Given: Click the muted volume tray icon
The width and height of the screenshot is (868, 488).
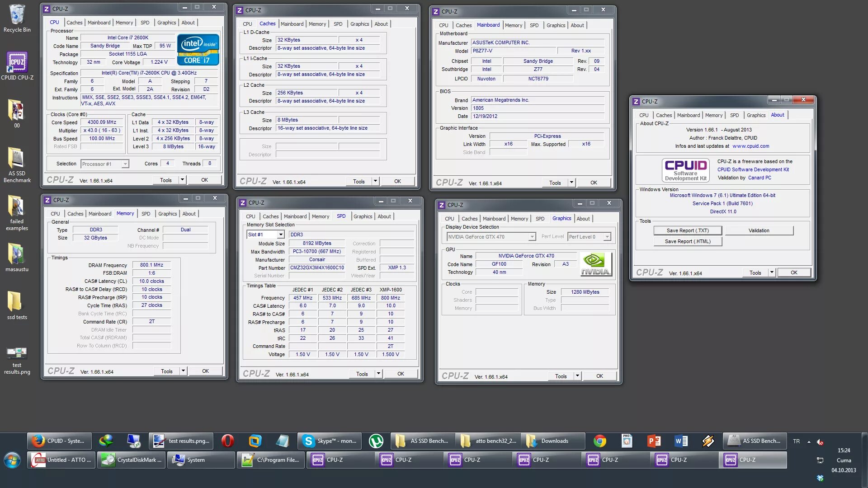Looking at the screenshot, I should [x=820, y=442].
